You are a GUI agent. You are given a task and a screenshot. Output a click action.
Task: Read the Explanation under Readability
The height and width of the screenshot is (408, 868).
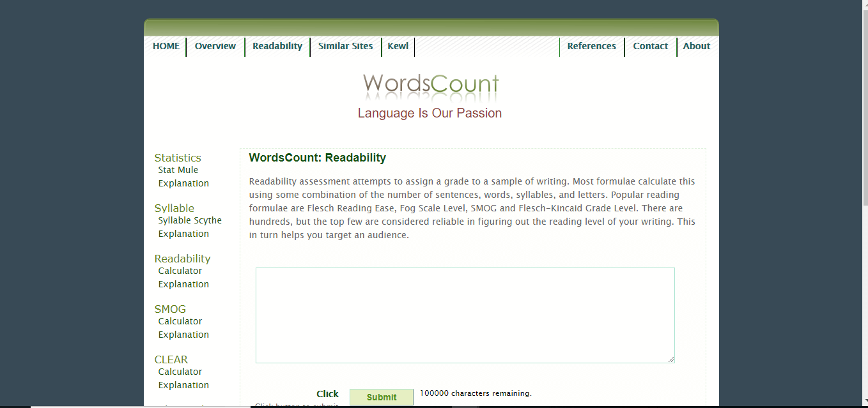pyautogui.click(x=183, y=284)
